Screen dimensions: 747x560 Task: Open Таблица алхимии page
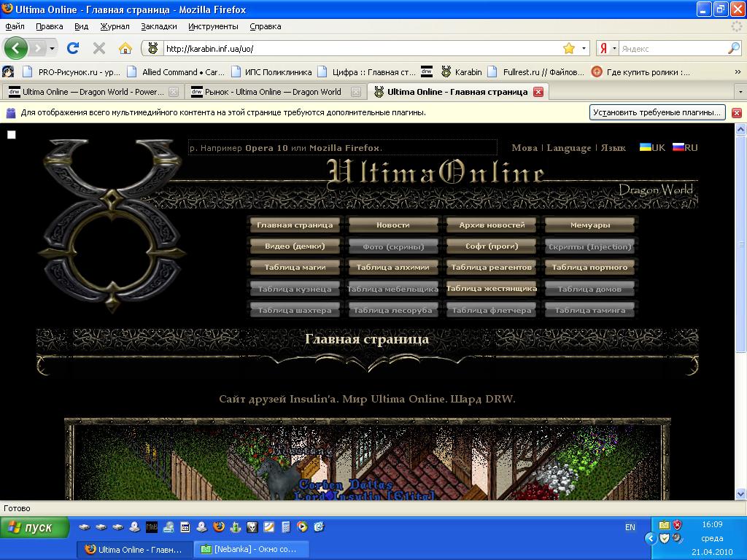coord(393,267)
